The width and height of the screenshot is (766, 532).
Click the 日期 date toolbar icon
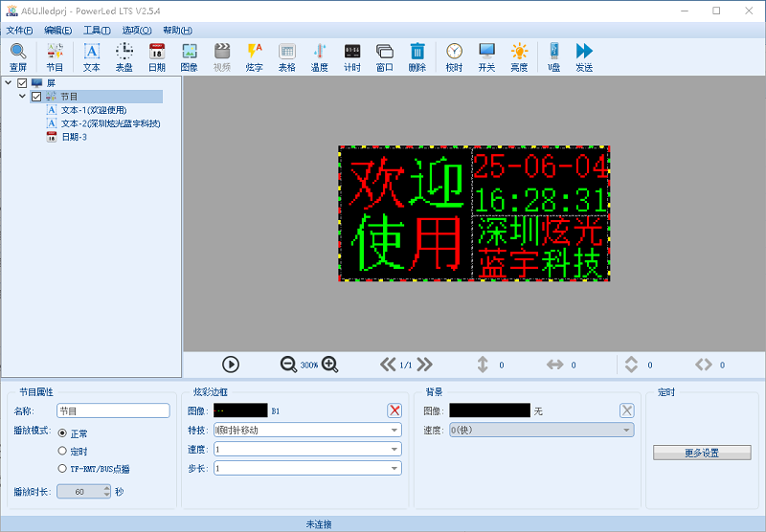tap(156, 56)
